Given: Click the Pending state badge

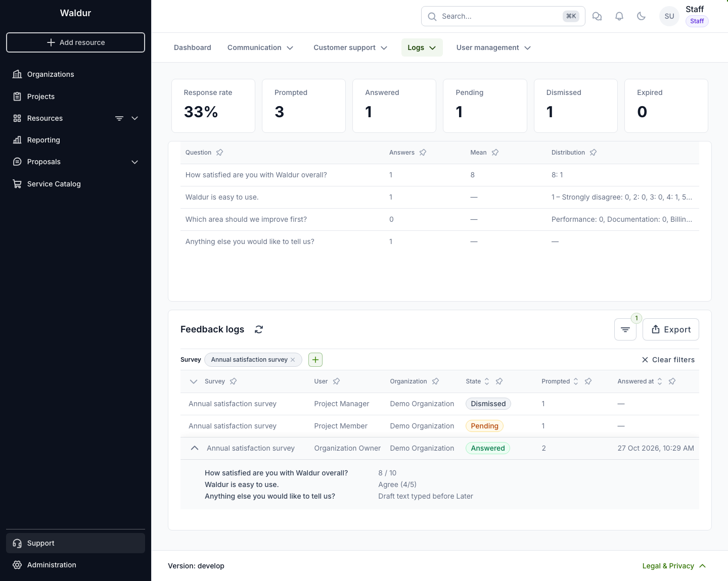Looking at the screenshot, I should coord(484,426).
